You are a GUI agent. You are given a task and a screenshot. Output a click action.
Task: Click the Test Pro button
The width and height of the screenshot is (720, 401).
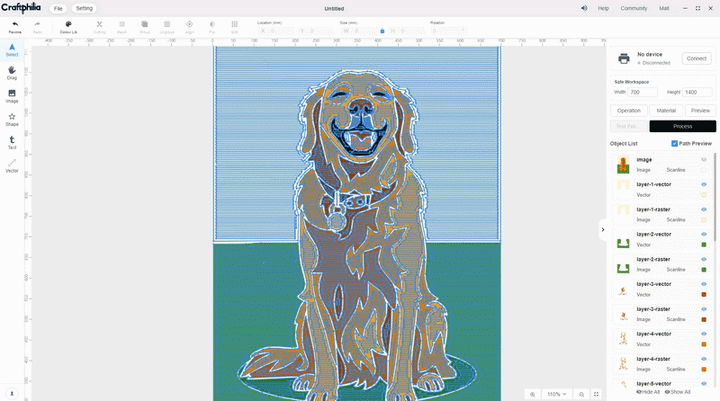(629, 126)
